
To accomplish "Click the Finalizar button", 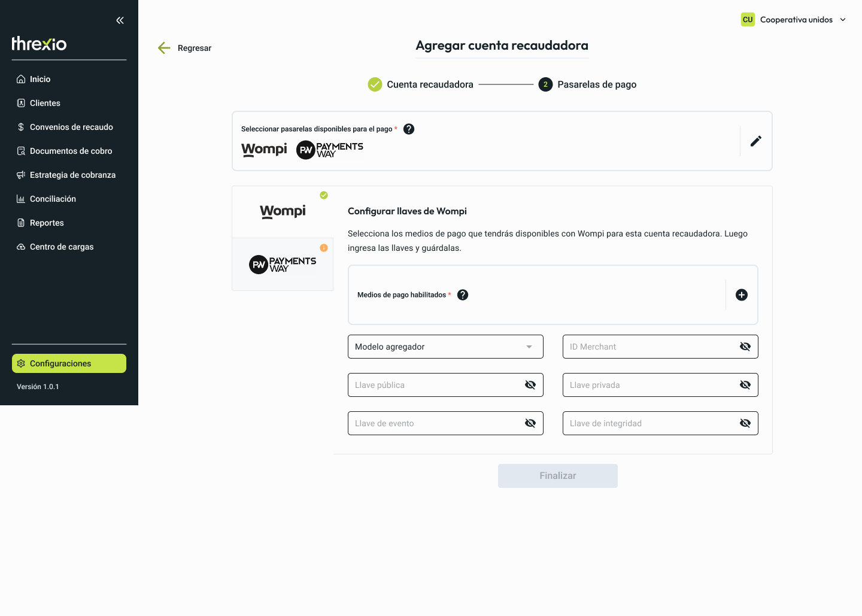I will (558, 476).
